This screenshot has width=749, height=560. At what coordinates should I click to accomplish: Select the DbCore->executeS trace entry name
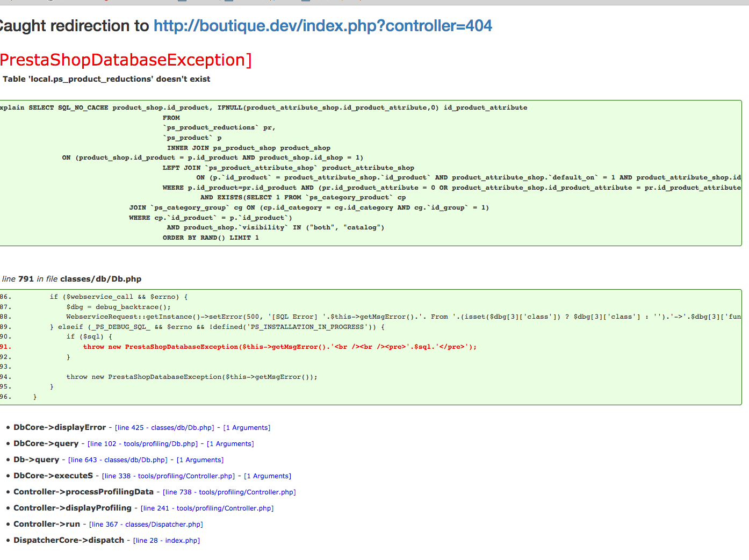[x=53, y=476]
